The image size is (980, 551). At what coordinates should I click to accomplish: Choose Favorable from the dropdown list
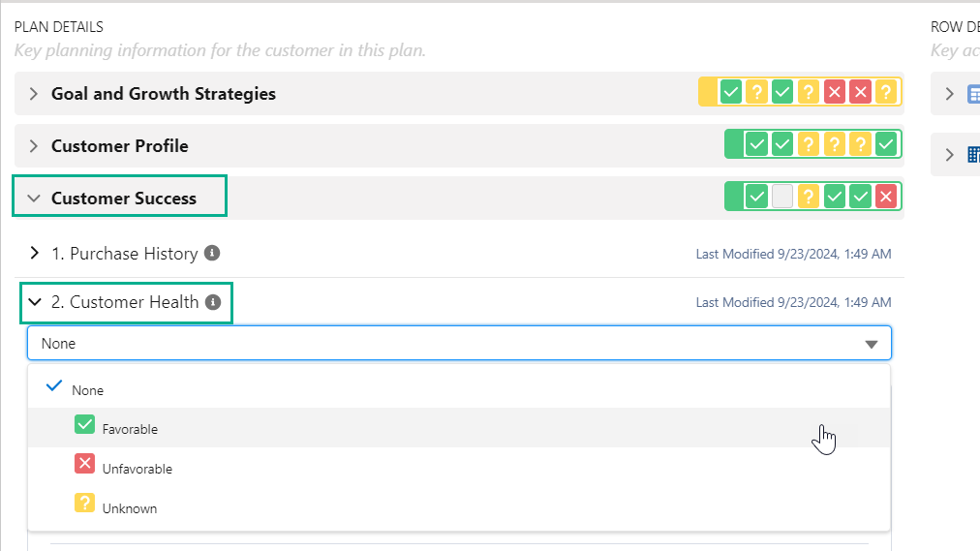tap(130, 429)
